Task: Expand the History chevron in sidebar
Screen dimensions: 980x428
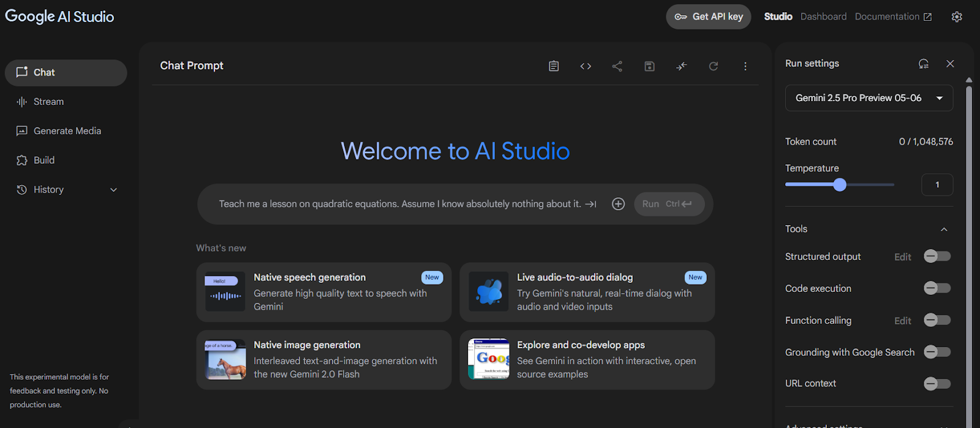Action: click(x=113, y=190)
